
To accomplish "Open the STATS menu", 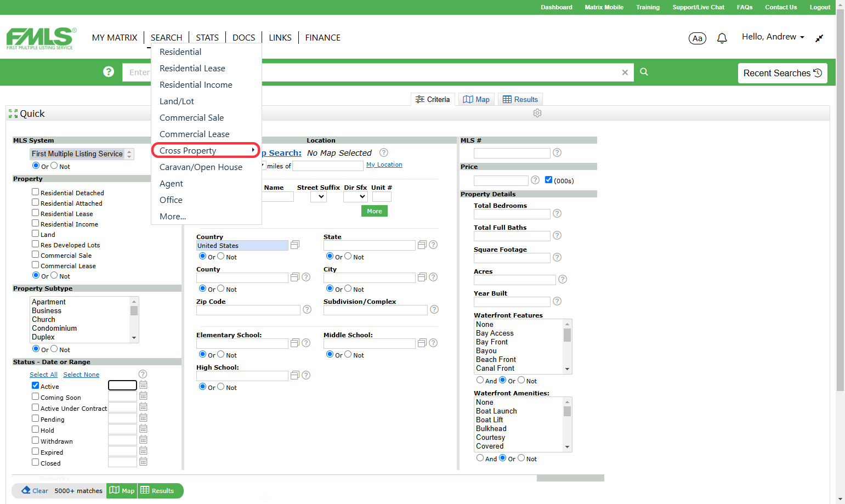I will pyautogui.click(x=207, y=37).
